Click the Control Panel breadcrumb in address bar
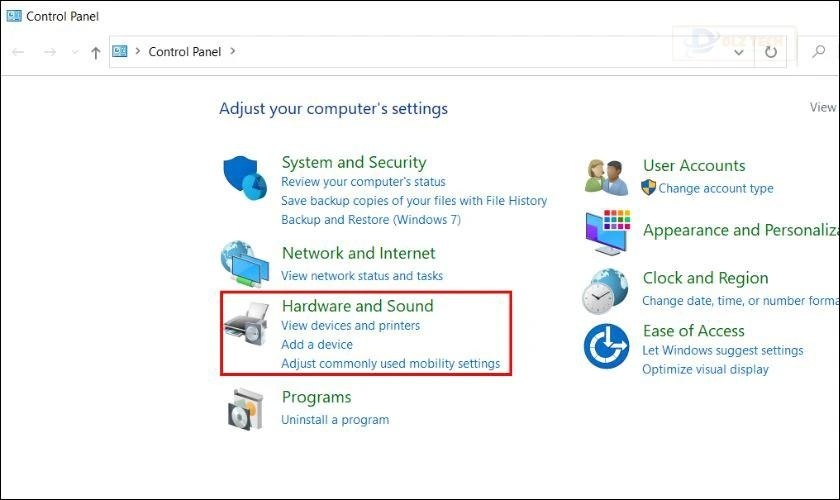The width and height of the screenshot is (840, 500). [185, 52]
